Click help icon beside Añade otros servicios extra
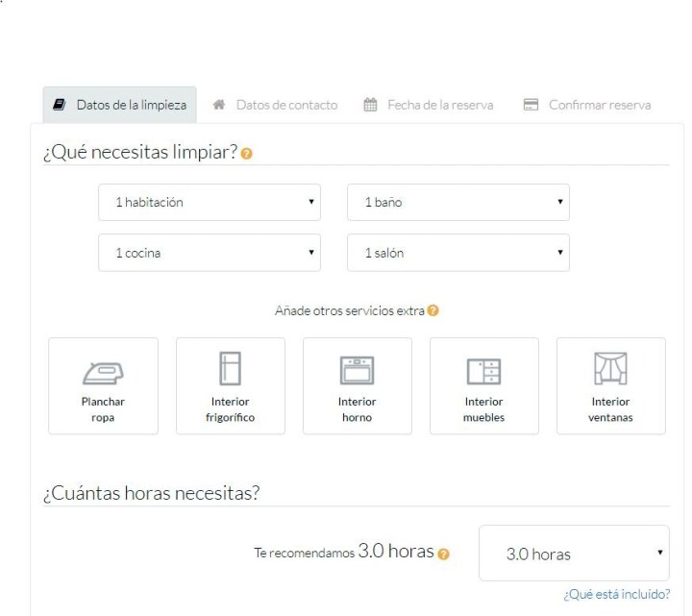The height and width of the screenshot is (616, 692). (432, 310)
